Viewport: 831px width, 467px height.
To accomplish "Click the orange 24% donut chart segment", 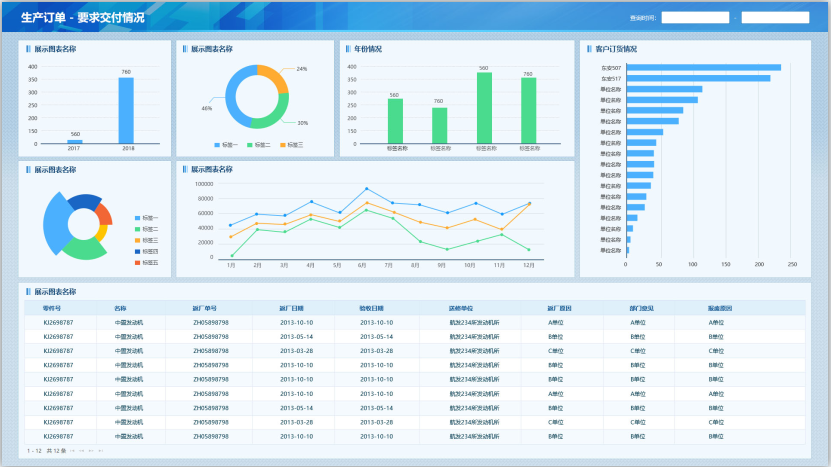I will (273, 77).
